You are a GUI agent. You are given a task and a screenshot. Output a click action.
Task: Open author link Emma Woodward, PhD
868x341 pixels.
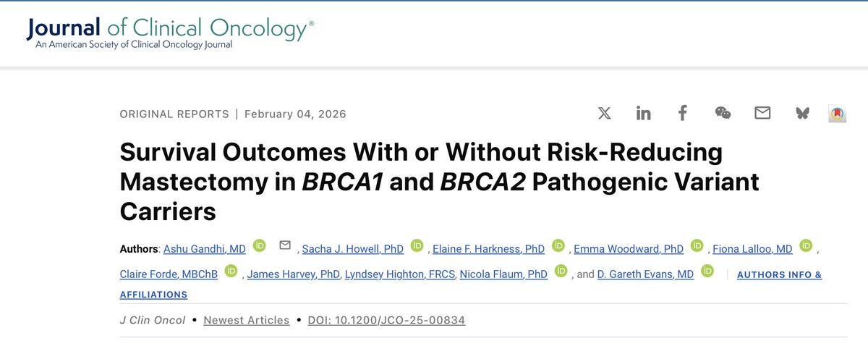pos(629,248)
